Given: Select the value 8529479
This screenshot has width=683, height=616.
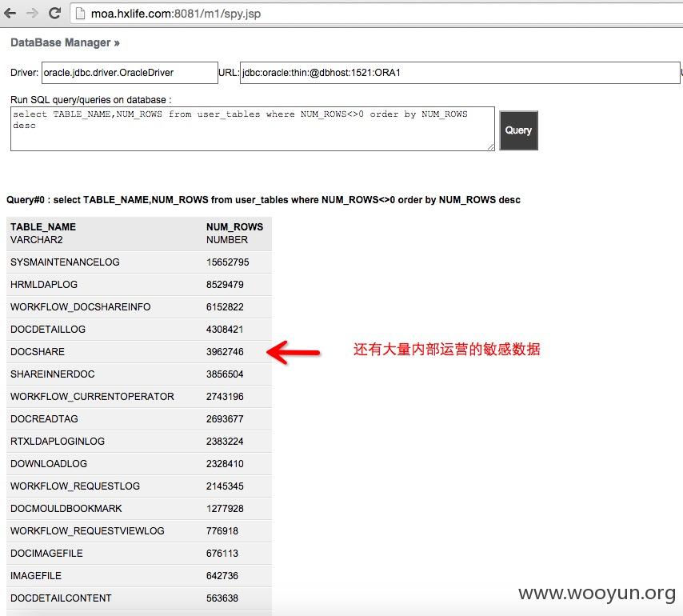Looking at the screenshot, I should (225, 285).
